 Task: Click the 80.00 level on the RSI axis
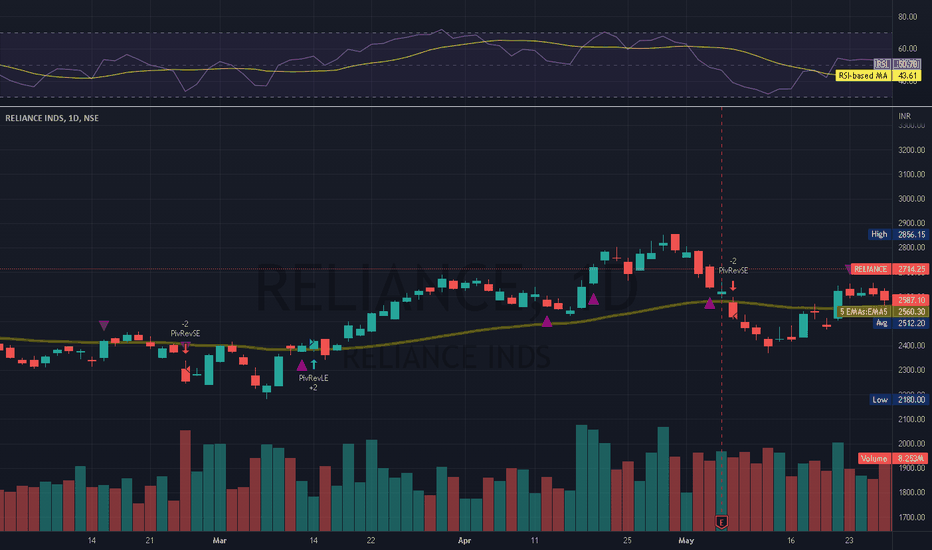[908, 17]
